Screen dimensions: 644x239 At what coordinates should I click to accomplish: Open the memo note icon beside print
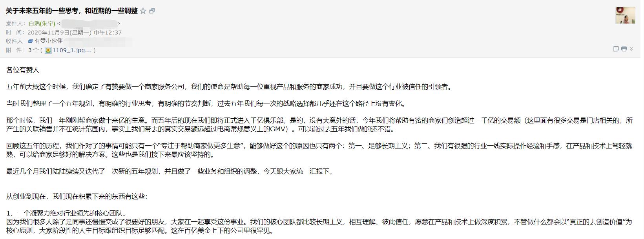tap(616, 49)
